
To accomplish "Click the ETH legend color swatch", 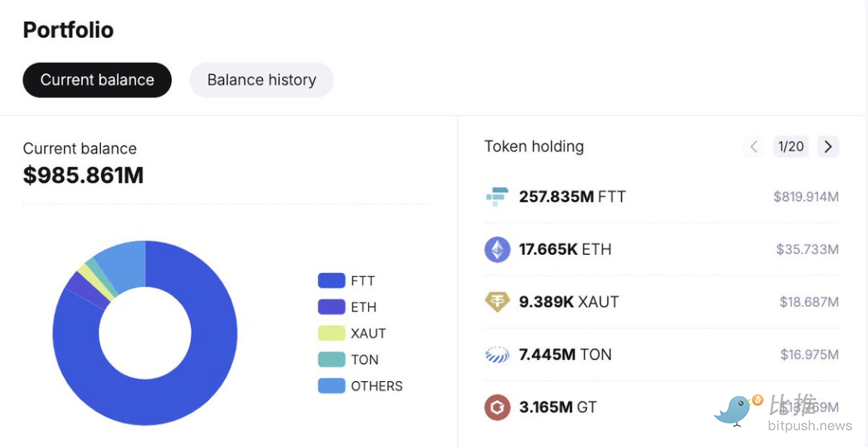I will pos(331,307).
